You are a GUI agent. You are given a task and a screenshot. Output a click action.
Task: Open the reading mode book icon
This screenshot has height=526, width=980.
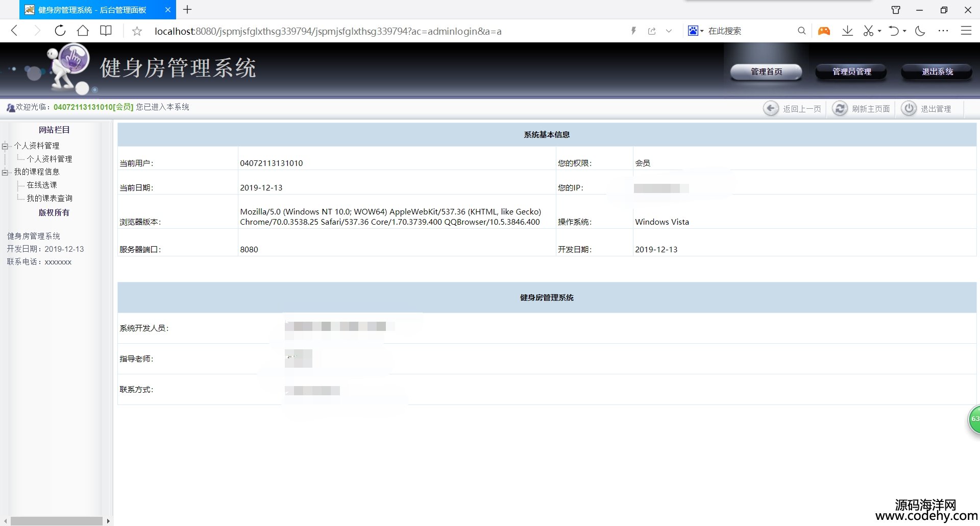[106, 31]
